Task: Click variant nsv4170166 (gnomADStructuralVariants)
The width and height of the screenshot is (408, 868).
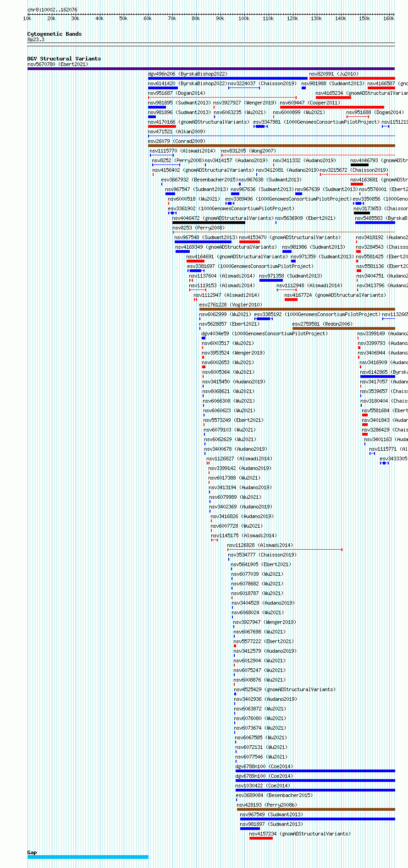Action: (x=198, y=122)
